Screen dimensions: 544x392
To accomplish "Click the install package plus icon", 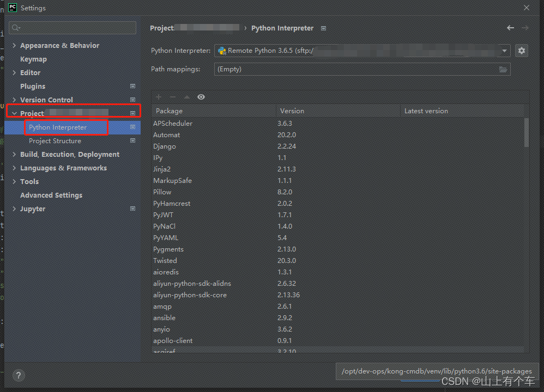I will (159, 97).
